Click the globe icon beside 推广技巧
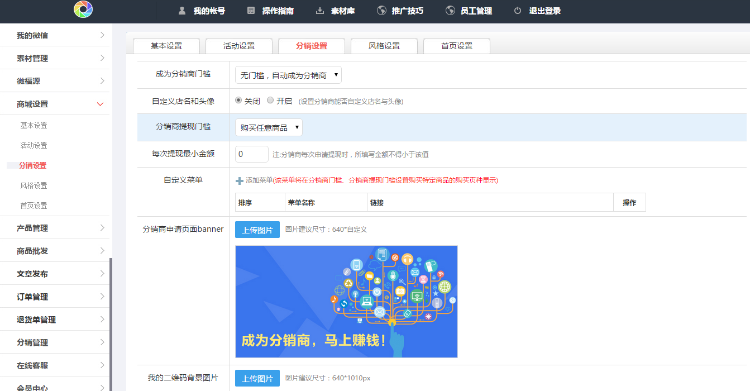The width and height of the screenshot is (750, 391). [x=381, y=11]
